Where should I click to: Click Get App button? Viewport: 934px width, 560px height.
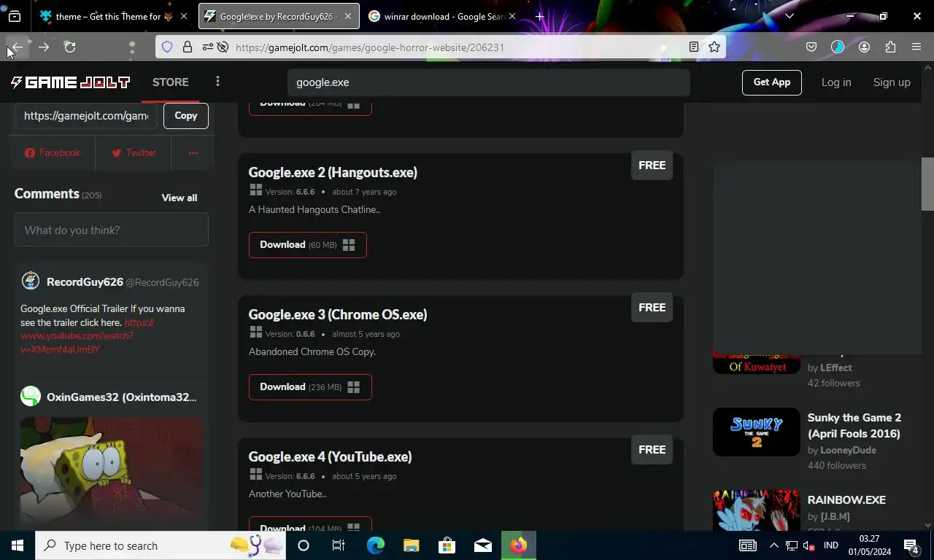tap(772, 82)
